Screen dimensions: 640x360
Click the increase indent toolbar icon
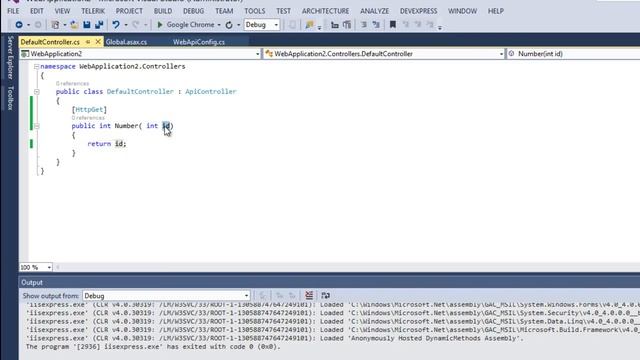(x=347, y=25)
